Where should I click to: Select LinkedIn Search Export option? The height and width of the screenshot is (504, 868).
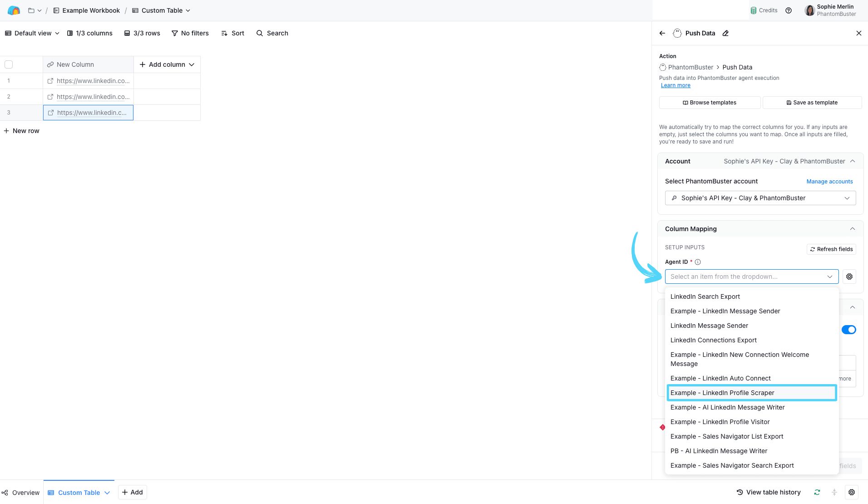(752, 296)
